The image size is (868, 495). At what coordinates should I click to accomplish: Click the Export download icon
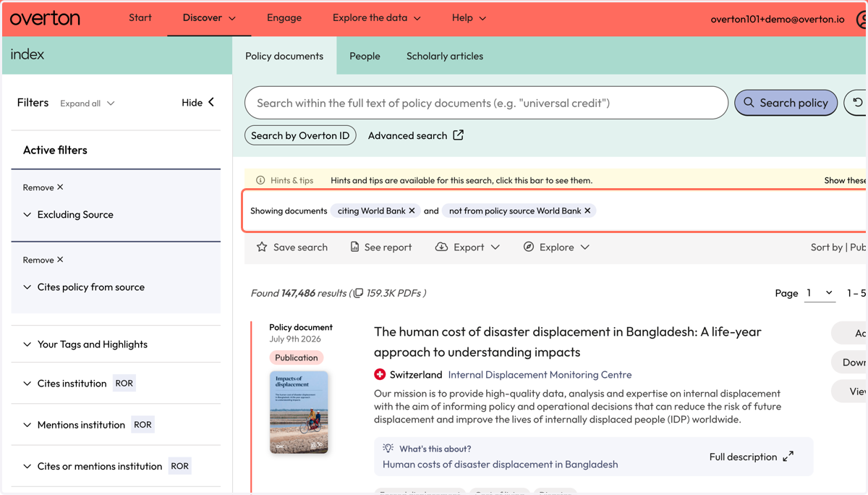441,247
